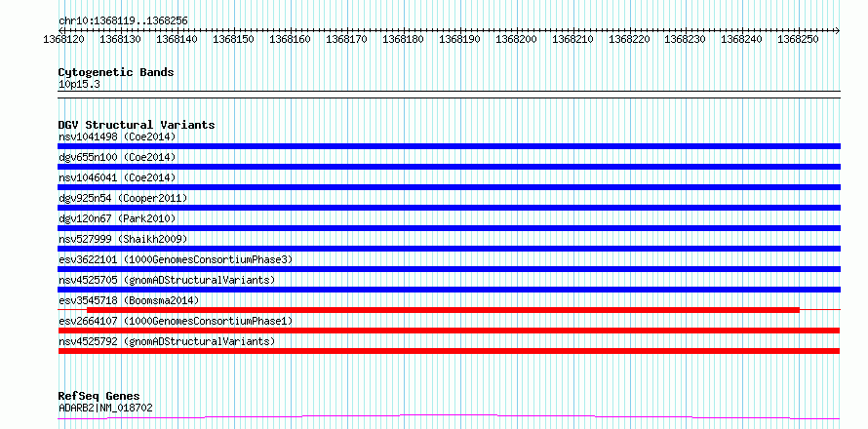Select variant label nsv4525705 (gnomADStructuralVariants)
The width and height of the screenshot is (868, 429).
[x=167, y=280]
